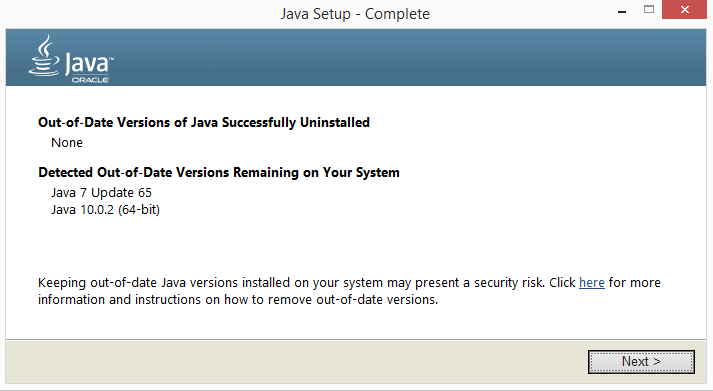
Task: Click "None" under successfully uninstalled versions
Action: [x=67, y=143]
